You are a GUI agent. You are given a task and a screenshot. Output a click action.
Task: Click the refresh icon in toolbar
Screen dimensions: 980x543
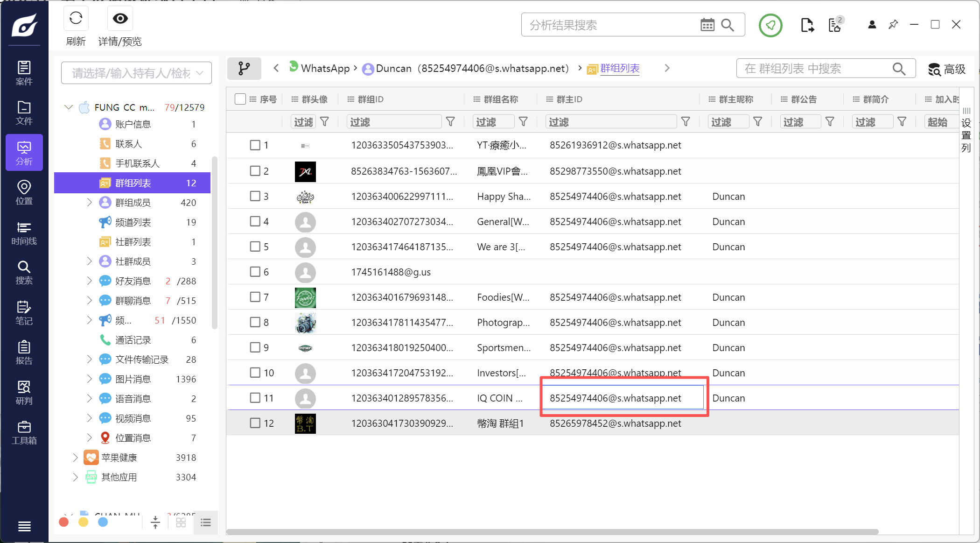(76, 19)
